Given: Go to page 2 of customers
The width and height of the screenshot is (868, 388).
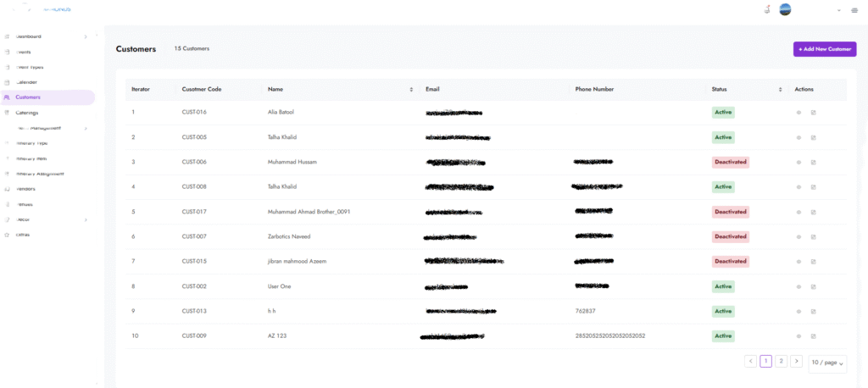Looking at the screenshot, I should click(782, 361).
